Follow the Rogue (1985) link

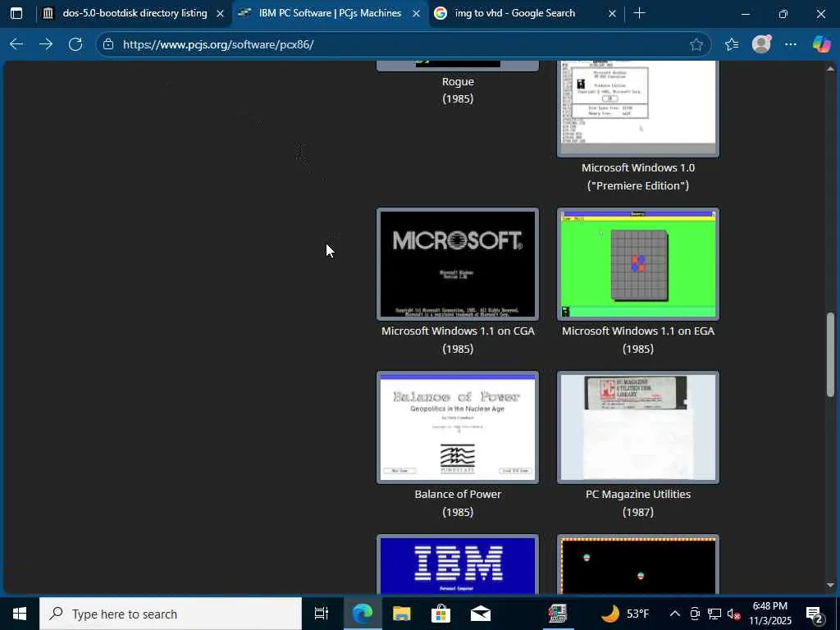458,90
